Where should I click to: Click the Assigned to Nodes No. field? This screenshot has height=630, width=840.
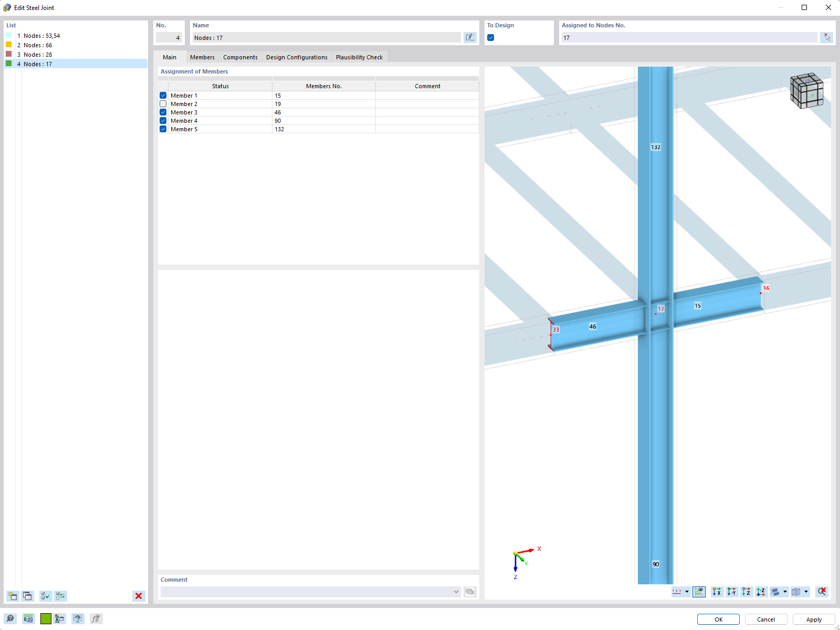click(x=689, y=37)
